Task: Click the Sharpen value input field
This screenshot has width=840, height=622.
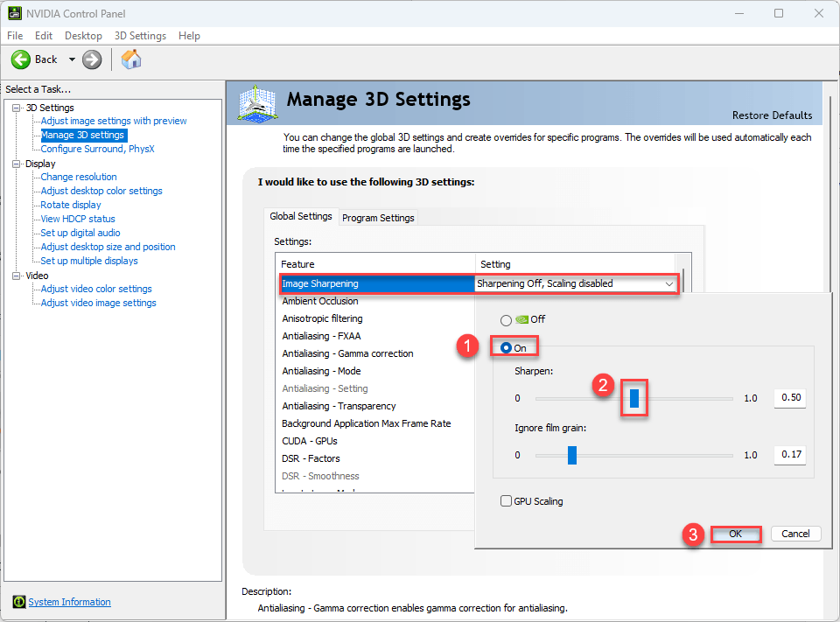Action: [790, 398]
